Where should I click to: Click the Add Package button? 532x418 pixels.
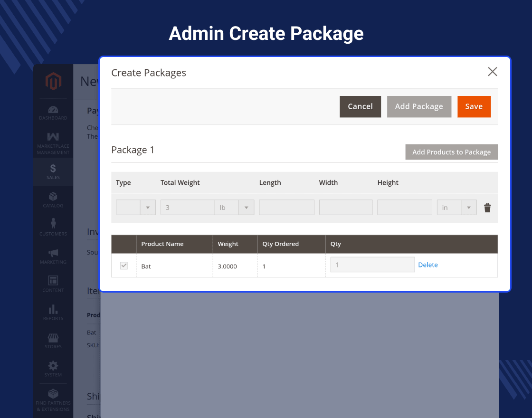(419, 106)
